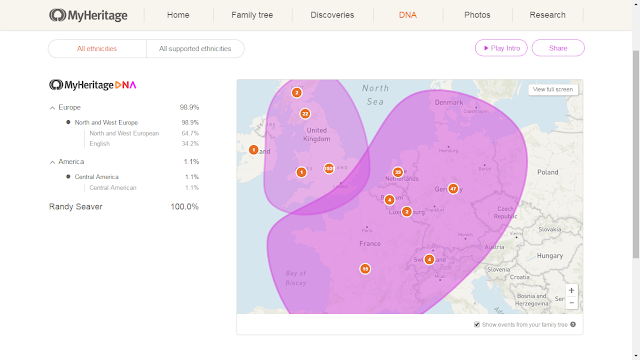640x360 pixels.
Task: Click the marker in southern France
Action: pos(365,269)
